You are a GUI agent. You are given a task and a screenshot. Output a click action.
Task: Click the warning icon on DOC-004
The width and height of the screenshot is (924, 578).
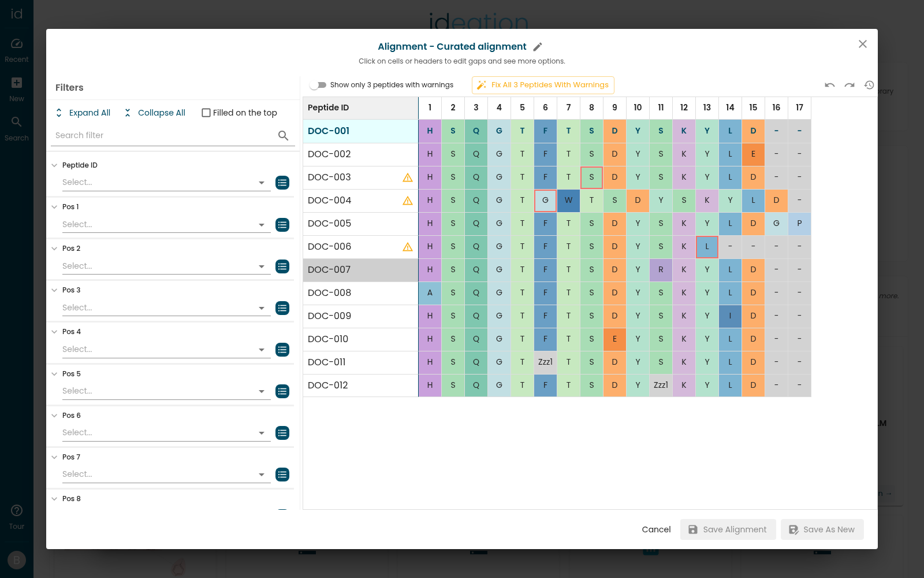coord(408,201)
